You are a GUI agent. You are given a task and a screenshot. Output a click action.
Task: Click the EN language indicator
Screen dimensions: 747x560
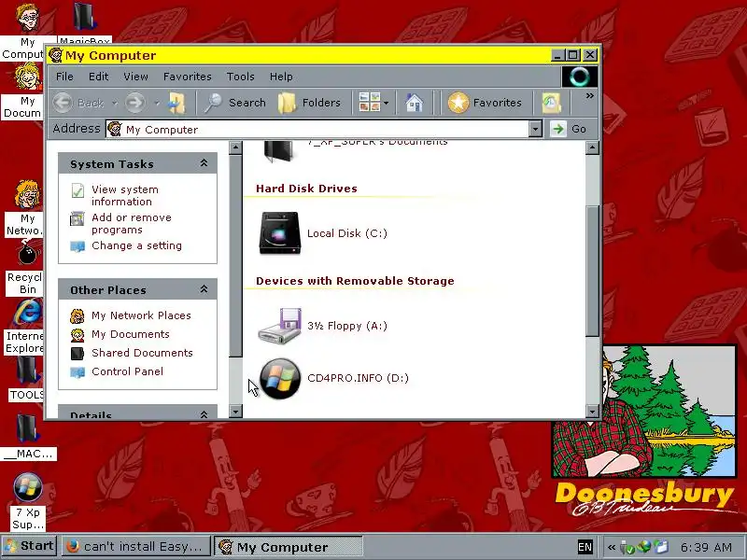click(x=585, y=547)
